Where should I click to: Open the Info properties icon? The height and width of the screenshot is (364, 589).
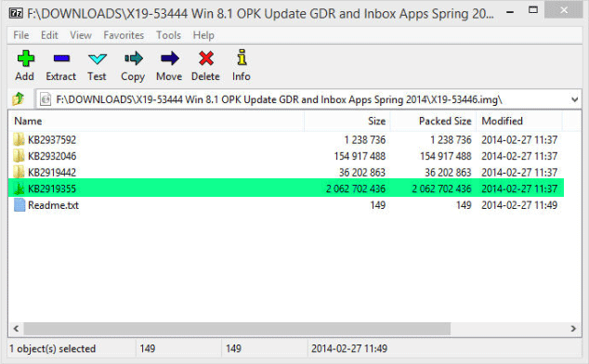tap(242, 58)
